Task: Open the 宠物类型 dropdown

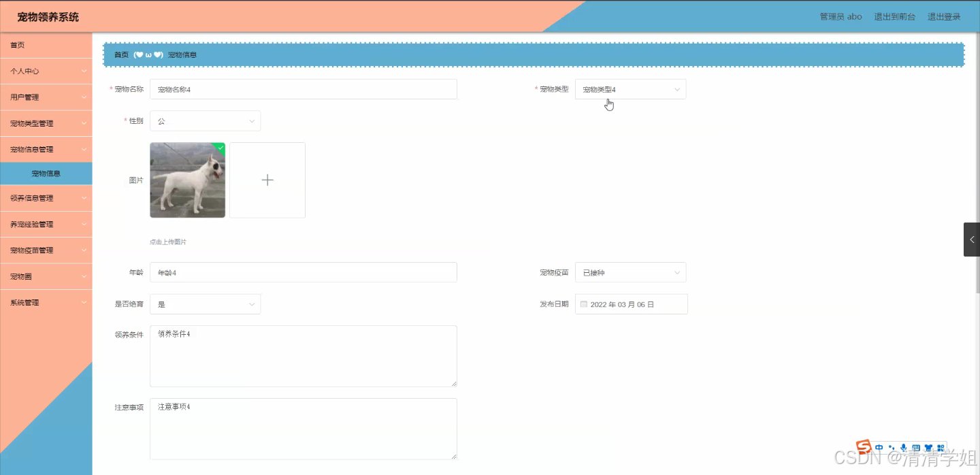Action: tap(630, 88)
